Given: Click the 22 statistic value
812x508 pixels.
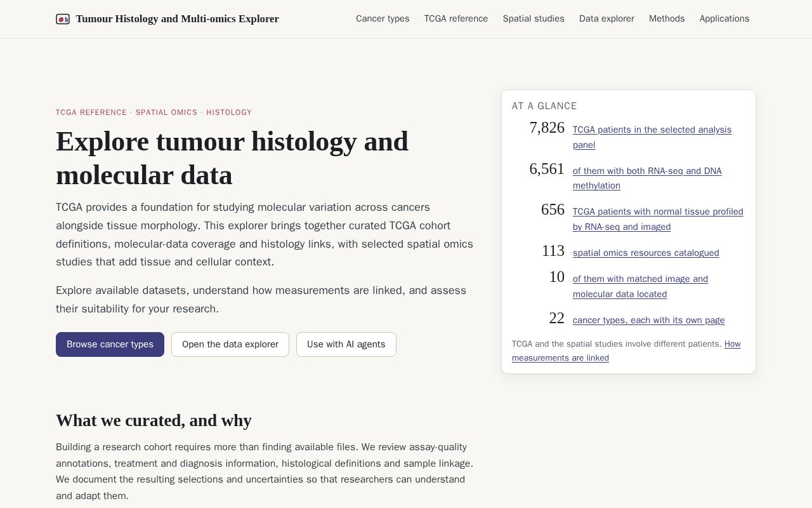Looking at the screenshot, I should click(x=556, y=318).
